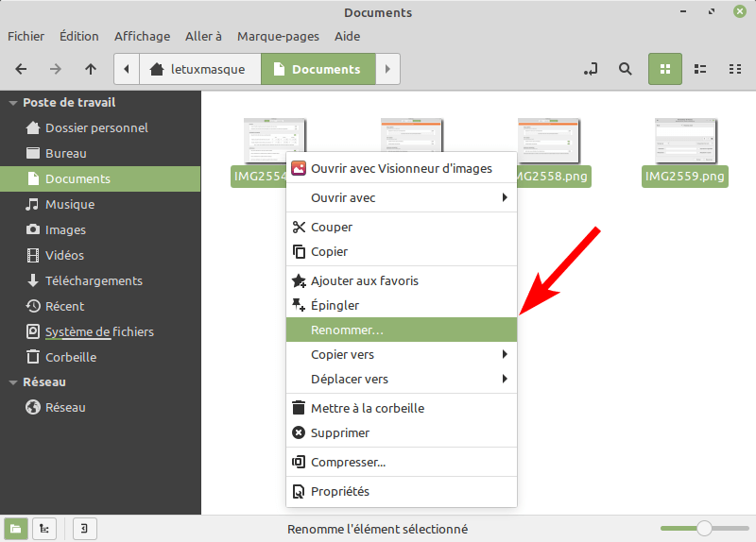Open Récent in sidebar

click(100, 307)
